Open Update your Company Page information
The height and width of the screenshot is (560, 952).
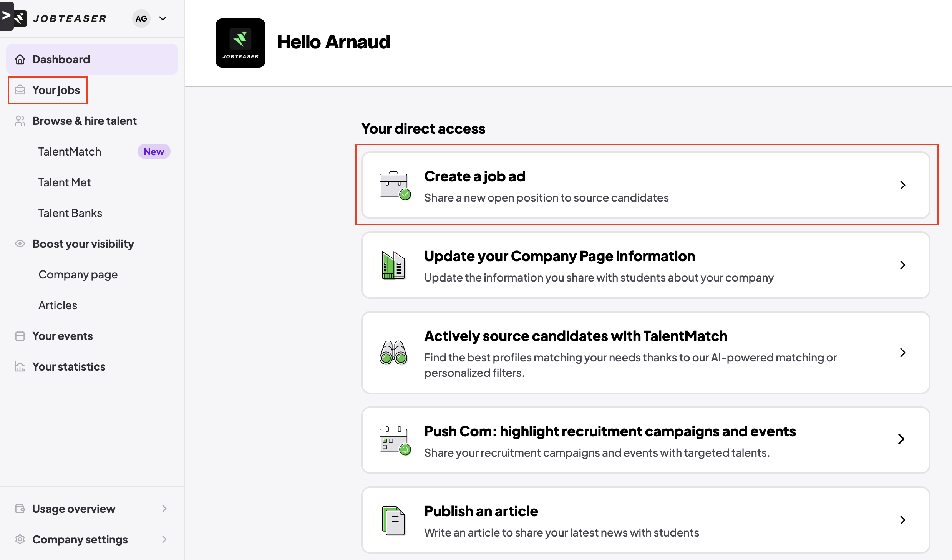pos(645,265)
